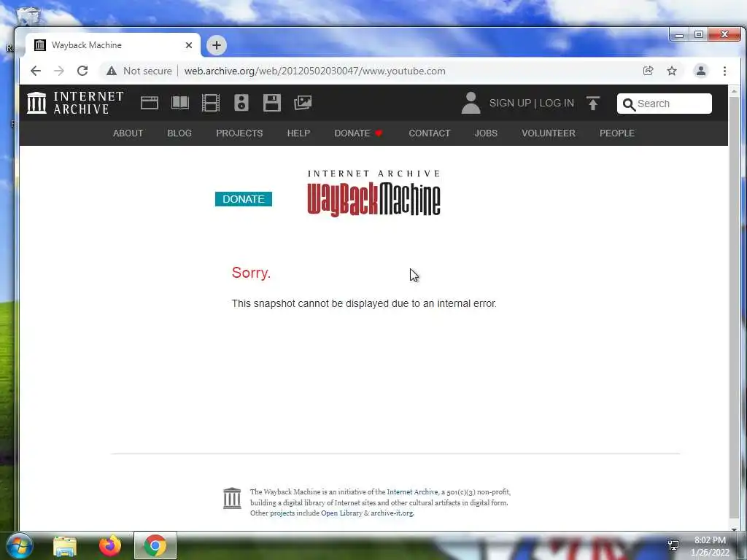Open the ABOUT menu item
The image size is (747, 560).
(x=128, y=133)
